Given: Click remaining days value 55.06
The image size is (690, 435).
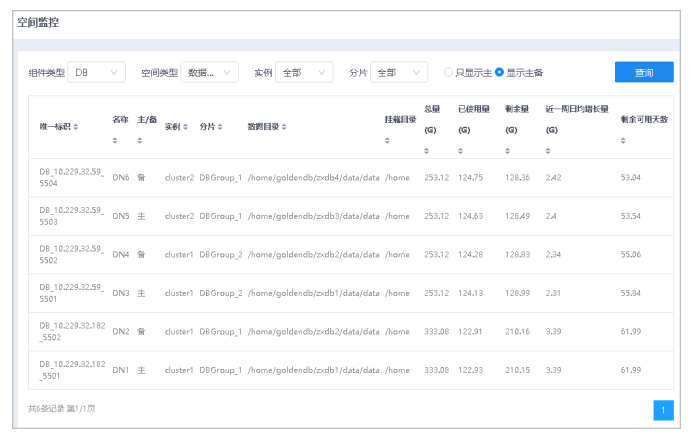Looking at the screenshot, I should click(631, 255).
